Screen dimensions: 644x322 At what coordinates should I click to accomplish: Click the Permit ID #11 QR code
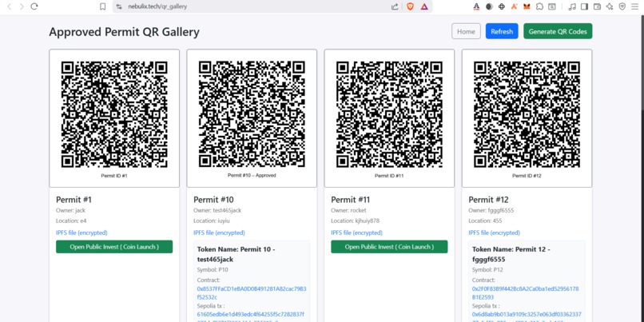click(x=389, y=114)
